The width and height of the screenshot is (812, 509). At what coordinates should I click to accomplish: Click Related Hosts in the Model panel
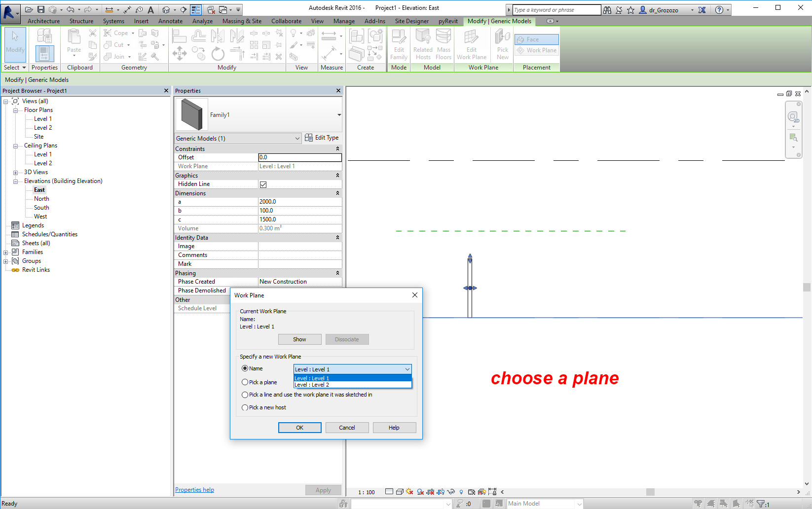[x=422, y=44]
